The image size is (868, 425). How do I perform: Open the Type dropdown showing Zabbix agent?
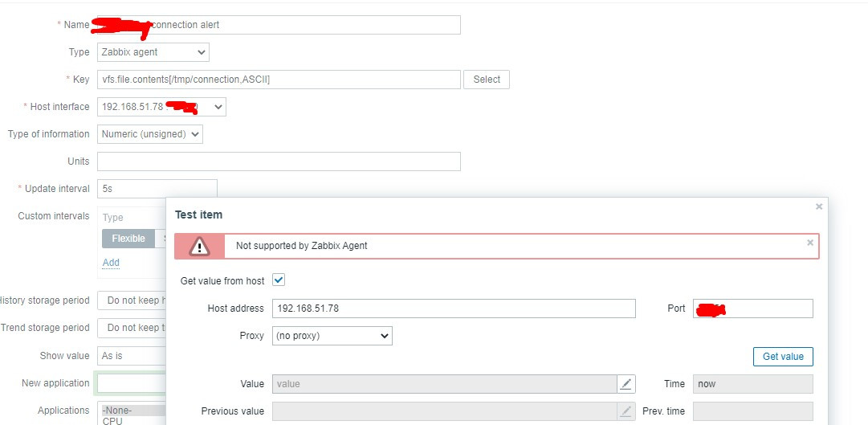[153, 52]
